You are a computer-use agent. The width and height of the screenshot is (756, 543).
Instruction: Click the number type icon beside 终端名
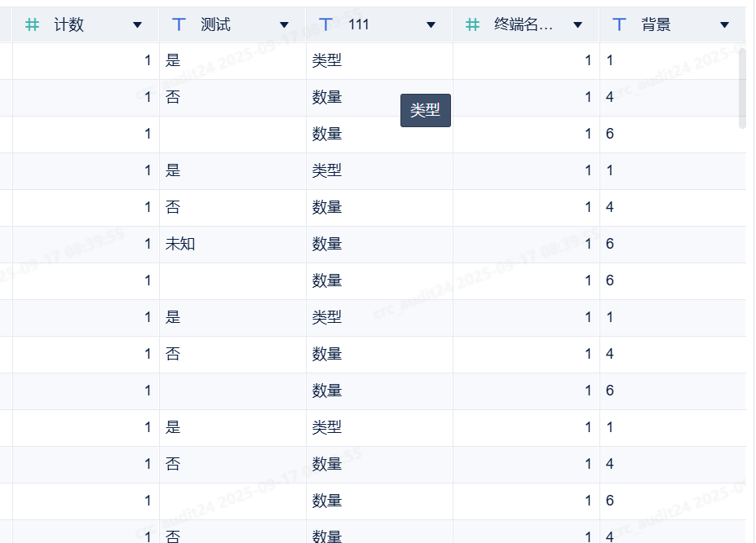tap(472, 25)
